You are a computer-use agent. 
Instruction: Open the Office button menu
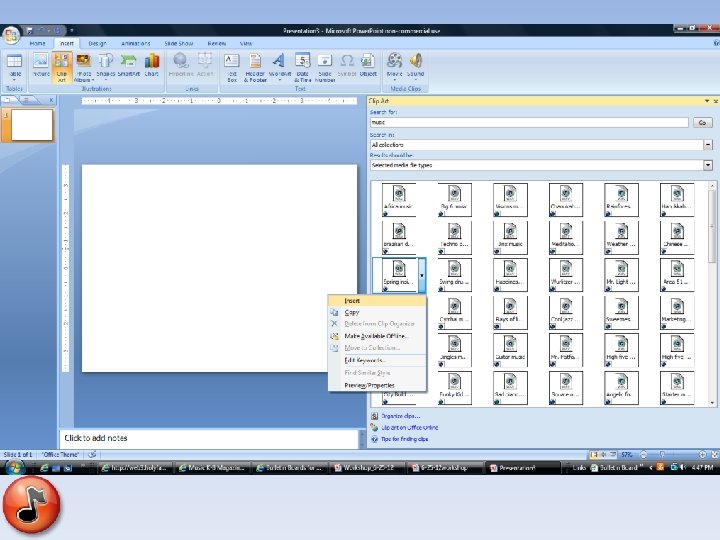11,35
